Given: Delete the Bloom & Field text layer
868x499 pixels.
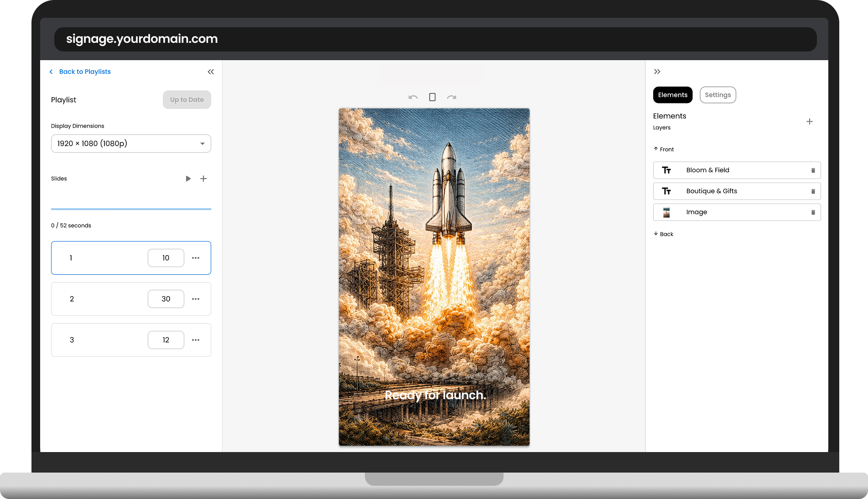Looking at the screenshot, I should point(813,170).
